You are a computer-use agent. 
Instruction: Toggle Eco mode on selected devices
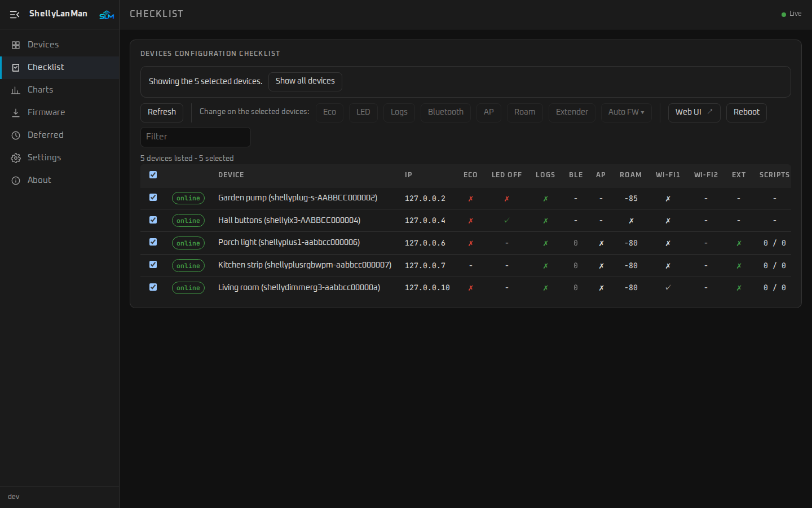(x=329, y=112)
